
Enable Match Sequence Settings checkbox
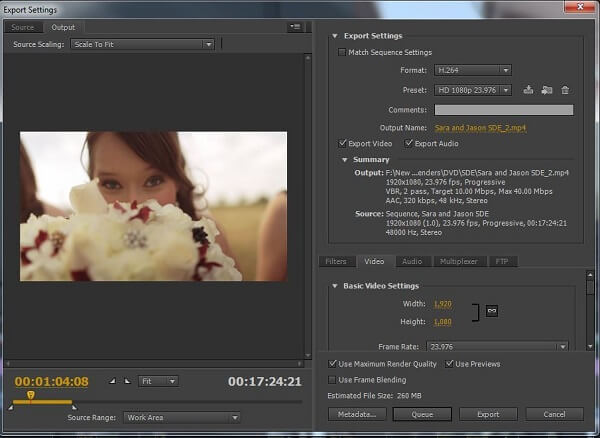coord(343,52)
